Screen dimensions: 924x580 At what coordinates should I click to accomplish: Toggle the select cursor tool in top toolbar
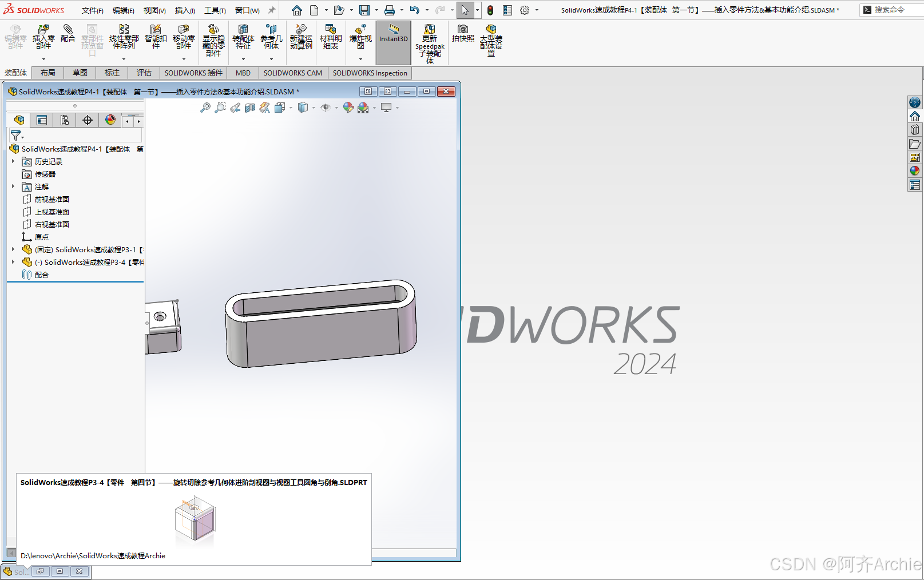coord(465,10)
